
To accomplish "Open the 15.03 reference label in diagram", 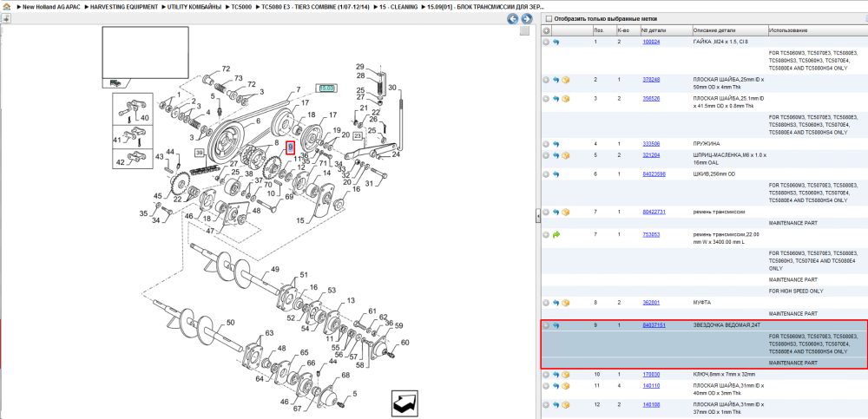I will point(327,88).
